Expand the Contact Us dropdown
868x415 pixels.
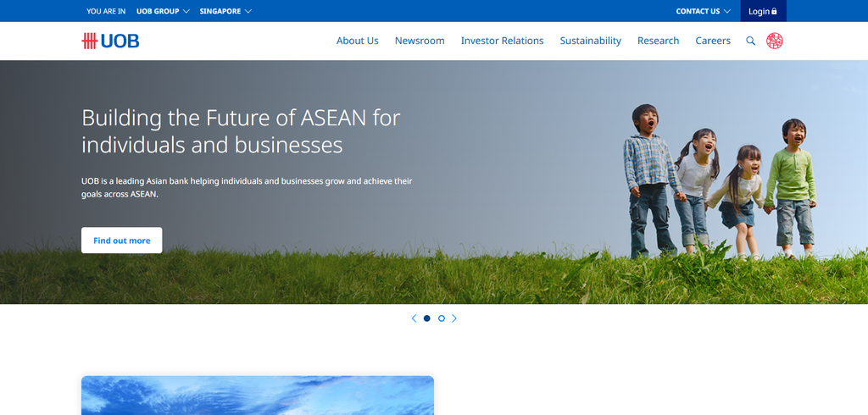click(x=703, y=11)
